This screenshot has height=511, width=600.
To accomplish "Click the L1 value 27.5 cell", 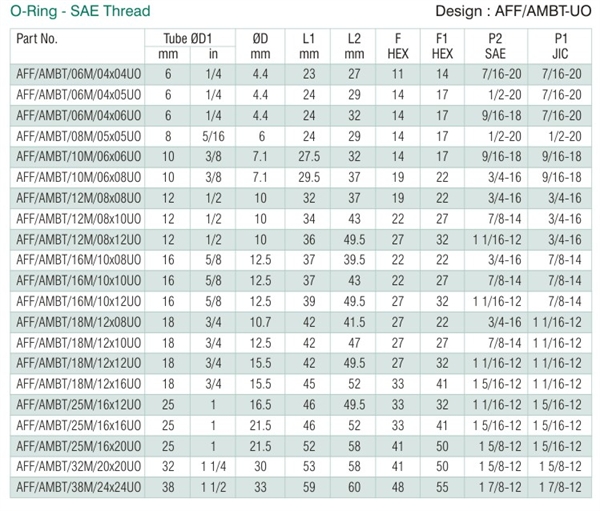I will (x=309, y=157).
